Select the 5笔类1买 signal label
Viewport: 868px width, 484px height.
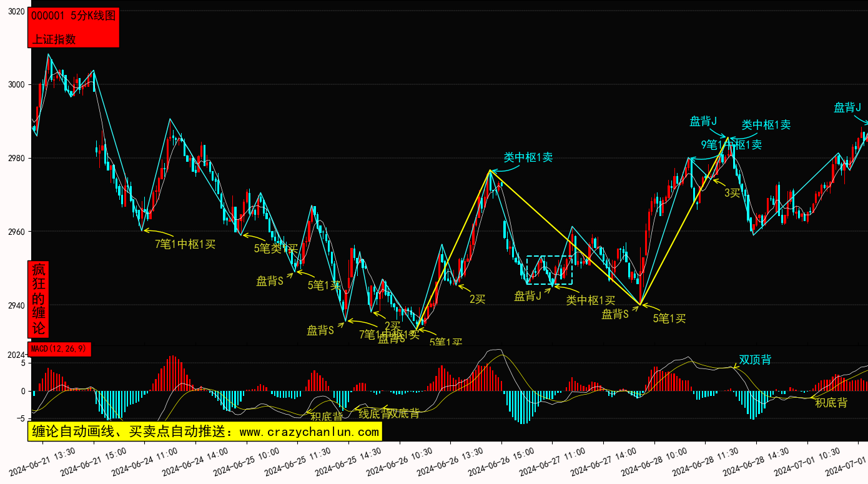click(x=275, y=248)
